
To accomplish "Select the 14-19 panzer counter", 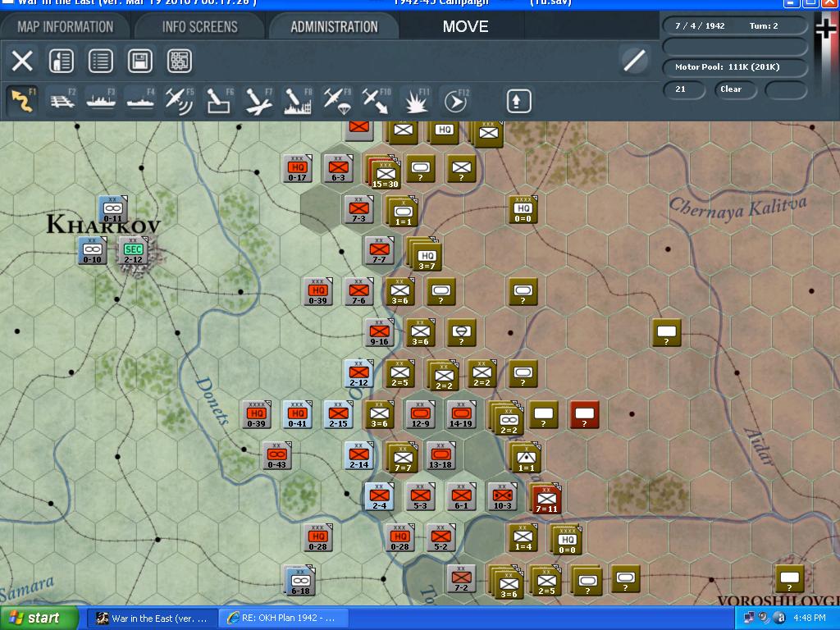I will tap(461, 414).
